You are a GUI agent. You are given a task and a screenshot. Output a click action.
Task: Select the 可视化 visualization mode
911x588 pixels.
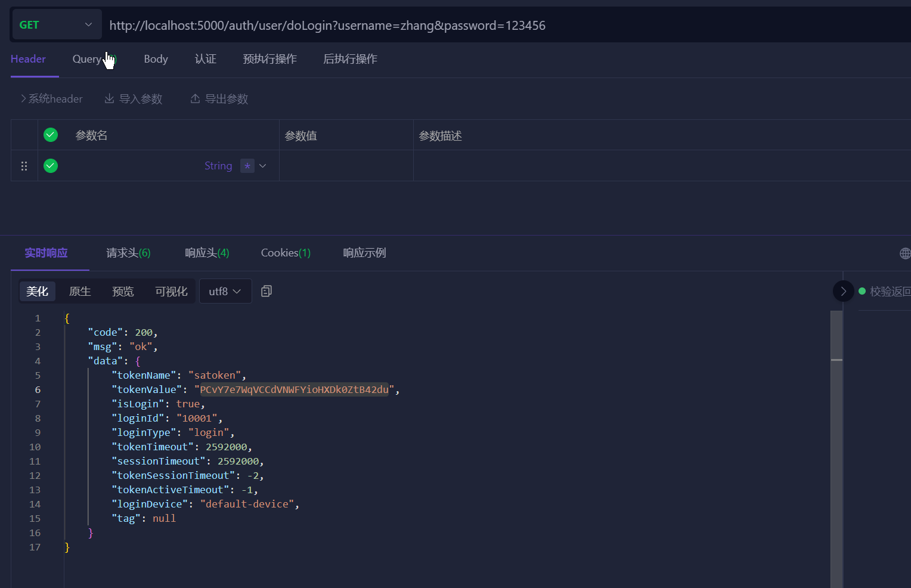click(171, 291)
